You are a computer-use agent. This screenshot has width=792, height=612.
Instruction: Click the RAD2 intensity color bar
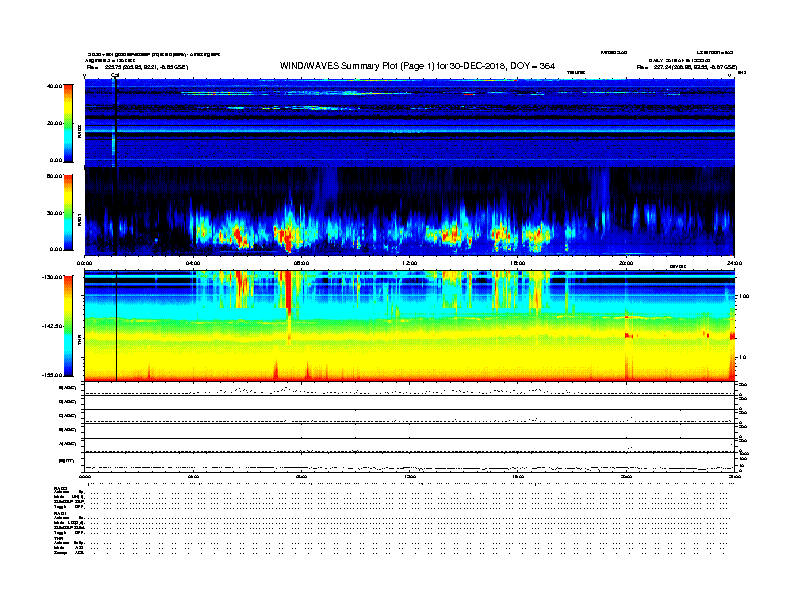pos(68,123)
